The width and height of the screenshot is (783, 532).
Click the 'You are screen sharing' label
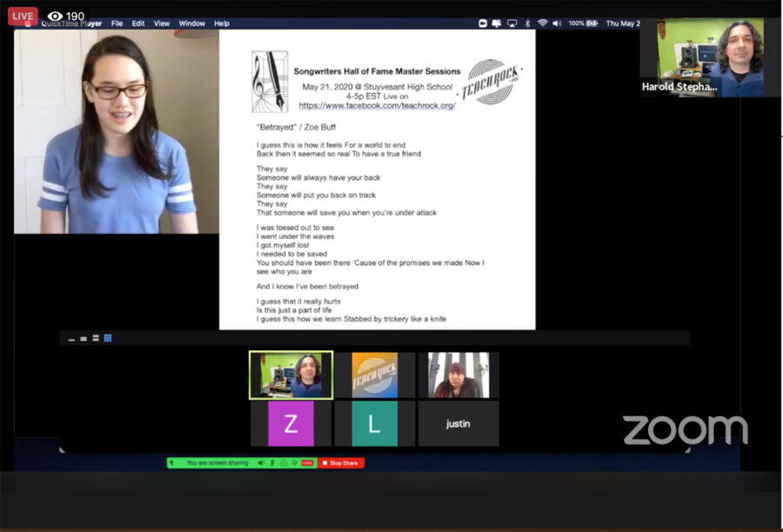click(x=217, y=463)
